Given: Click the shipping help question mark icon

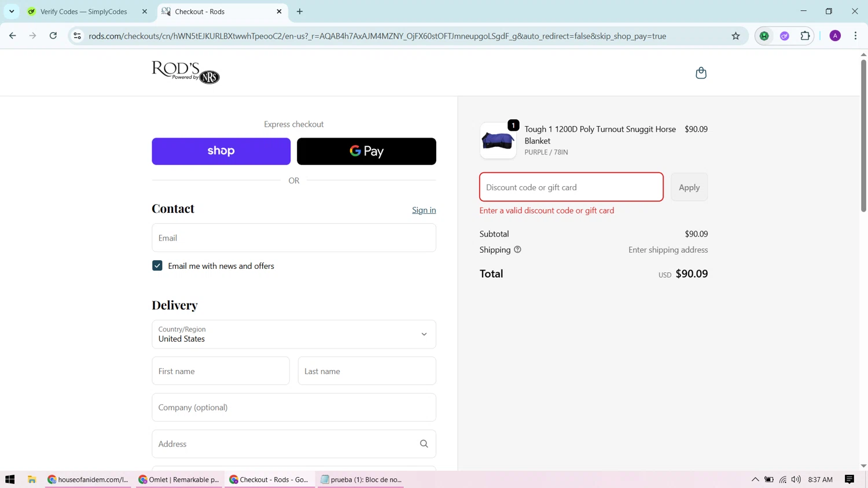Looking at the screenshot, I should point(517,250).
